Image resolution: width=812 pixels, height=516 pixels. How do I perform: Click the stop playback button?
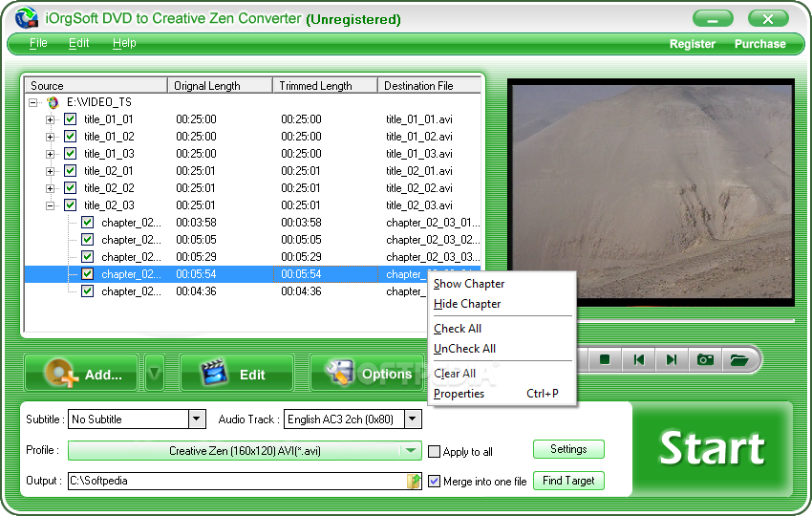pos(605,359)
